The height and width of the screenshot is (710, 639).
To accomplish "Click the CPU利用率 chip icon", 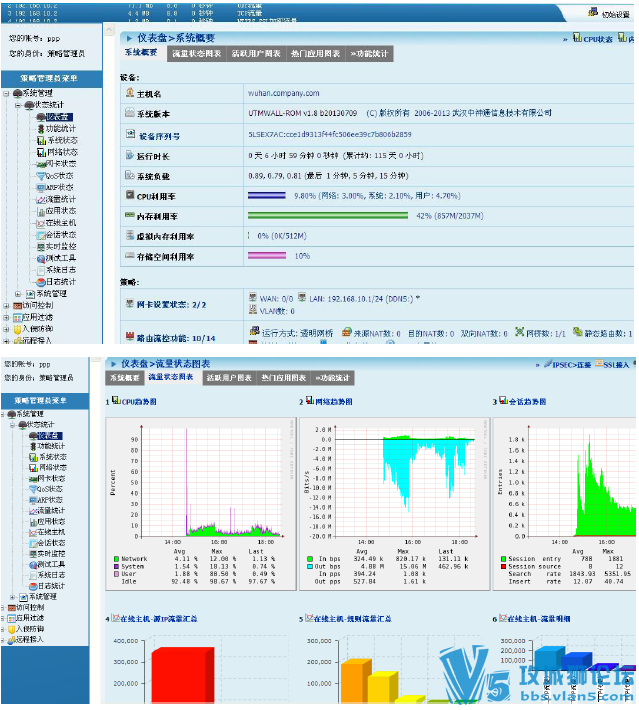I will click(130, 195).
